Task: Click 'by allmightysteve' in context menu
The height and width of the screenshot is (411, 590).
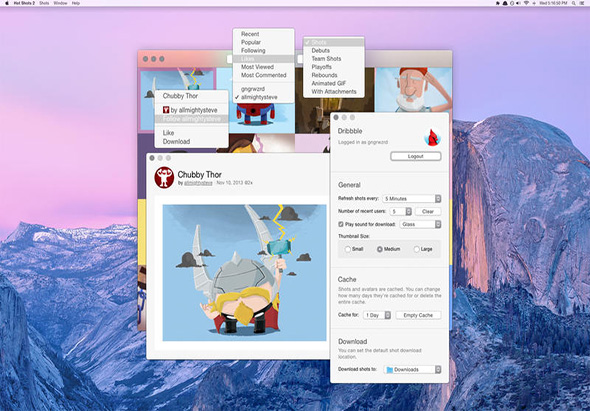Action: coord(192,110)
